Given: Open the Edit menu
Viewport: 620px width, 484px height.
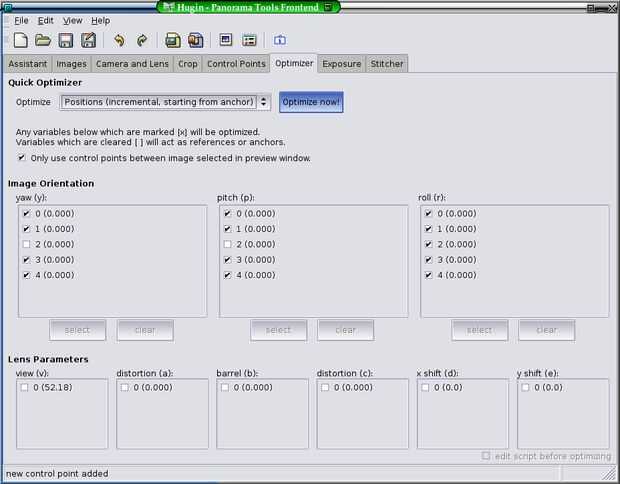Looking at the screenshot, I should click(x=45, y=21).
